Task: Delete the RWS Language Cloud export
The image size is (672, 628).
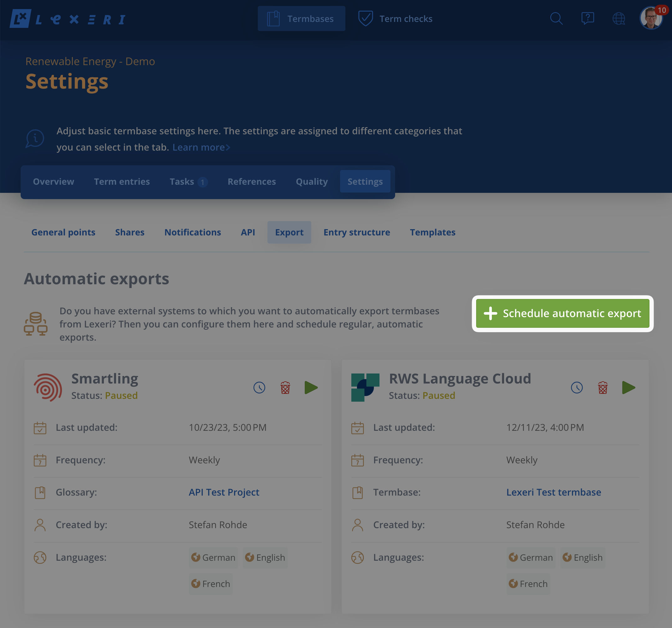Action: pyautogui.click(x=603, y=388)
